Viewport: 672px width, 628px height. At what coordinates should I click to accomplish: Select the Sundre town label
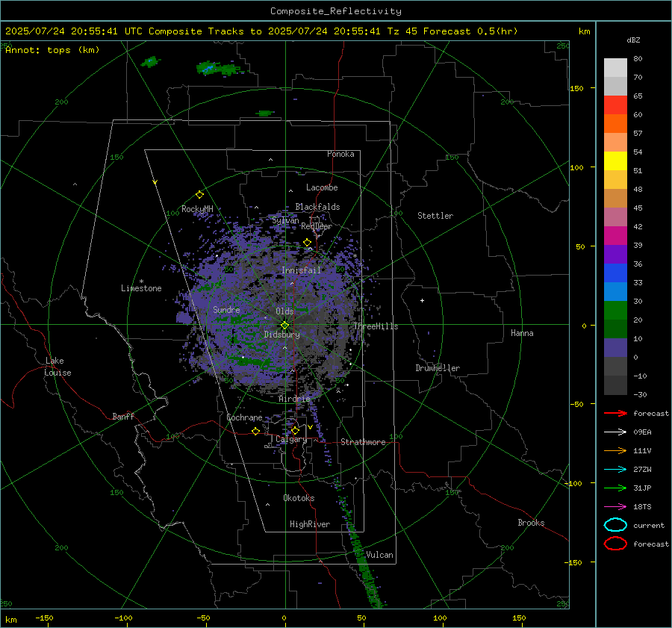coord(226,310)
